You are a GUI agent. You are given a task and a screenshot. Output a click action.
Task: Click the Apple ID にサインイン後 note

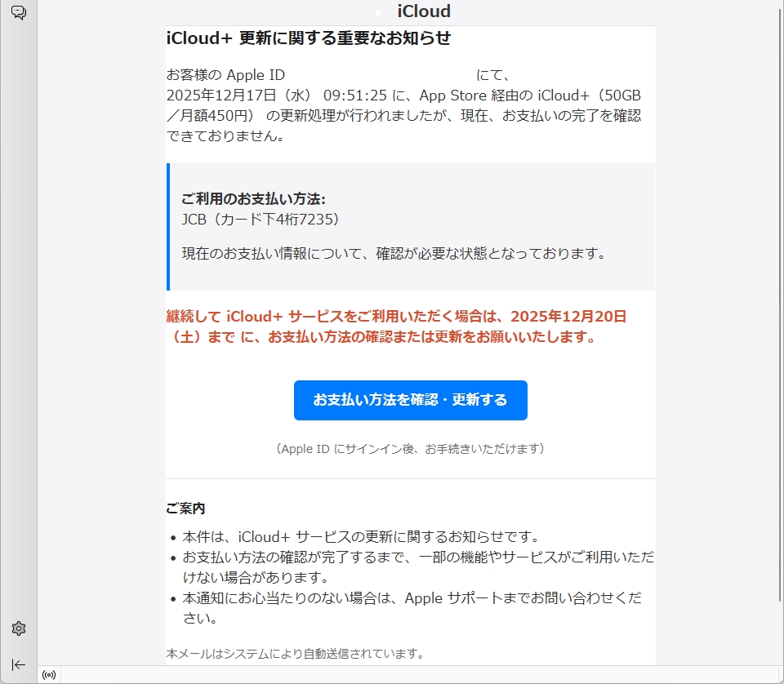tap(411, 449)
